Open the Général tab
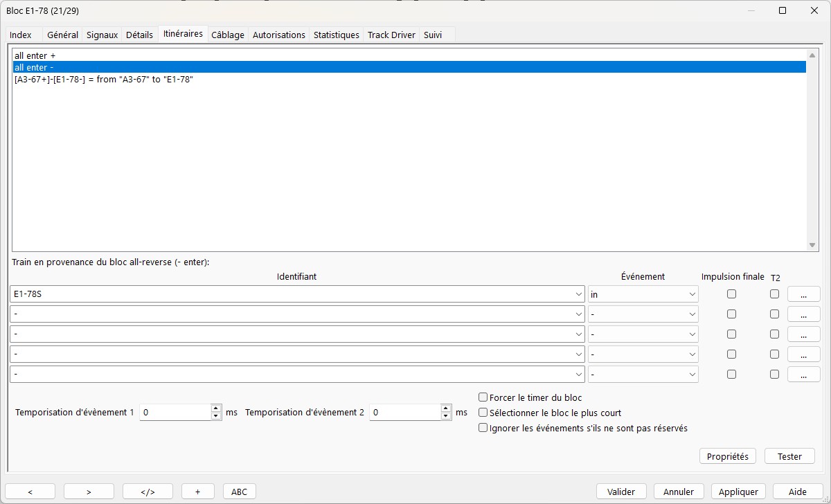The image size is (831, 504). click(62, 35)
